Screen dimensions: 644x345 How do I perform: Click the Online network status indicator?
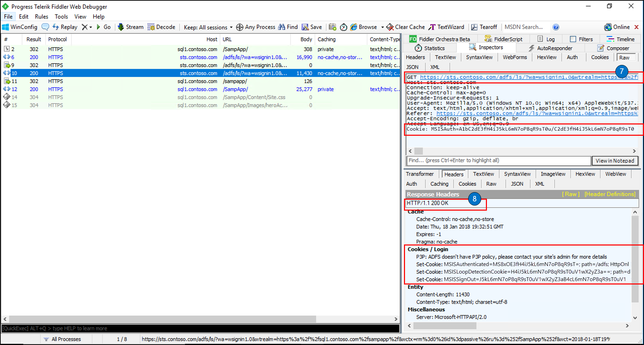click(x=617, y=27)
